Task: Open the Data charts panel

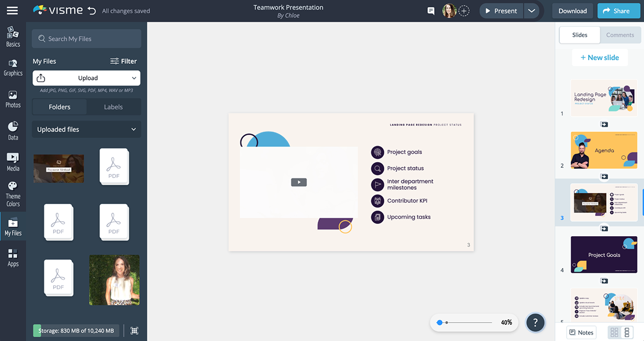Action: coord(13,130)
